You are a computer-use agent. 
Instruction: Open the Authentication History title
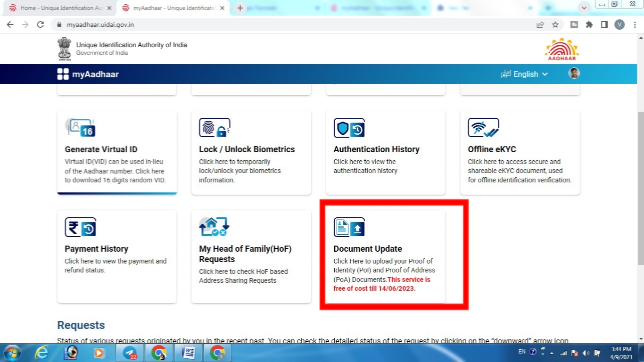(376, 149)
